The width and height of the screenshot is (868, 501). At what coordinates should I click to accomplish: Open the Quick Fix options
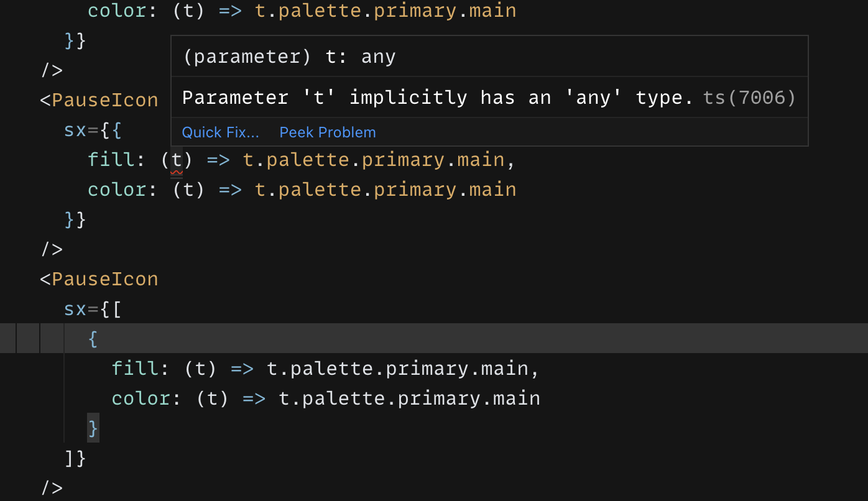[221, 132]
